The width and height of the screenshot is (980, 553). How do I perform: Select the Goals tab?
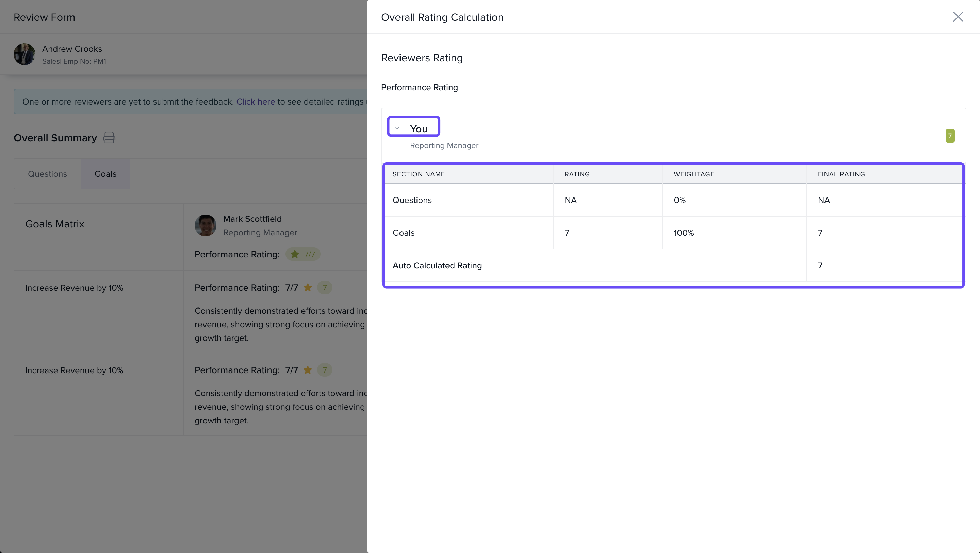point(105,174)
